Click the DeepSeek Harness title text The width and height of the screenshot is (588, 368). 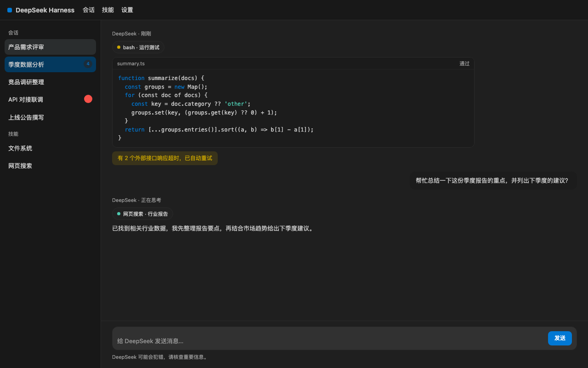point(45,10)
